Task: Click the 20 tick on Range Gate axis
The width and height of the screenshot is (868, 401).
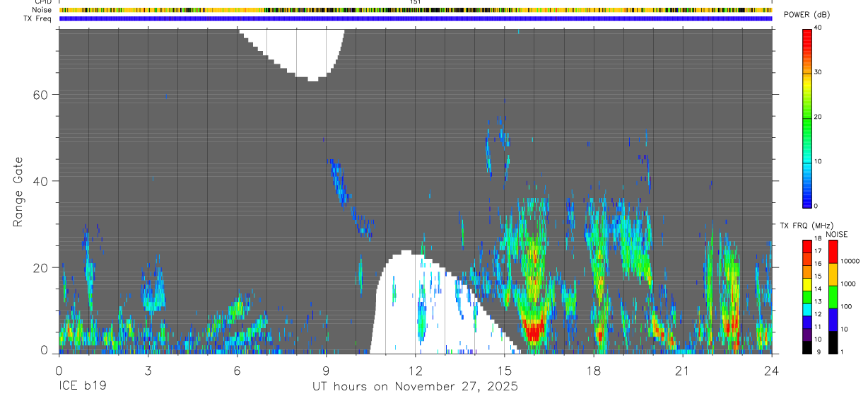Action: tap(42, 268)
